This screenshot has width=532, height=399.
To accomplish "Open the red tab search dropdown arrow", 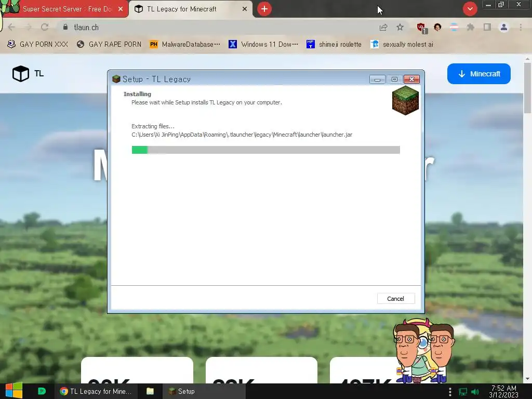I will (x=470, y=9).
